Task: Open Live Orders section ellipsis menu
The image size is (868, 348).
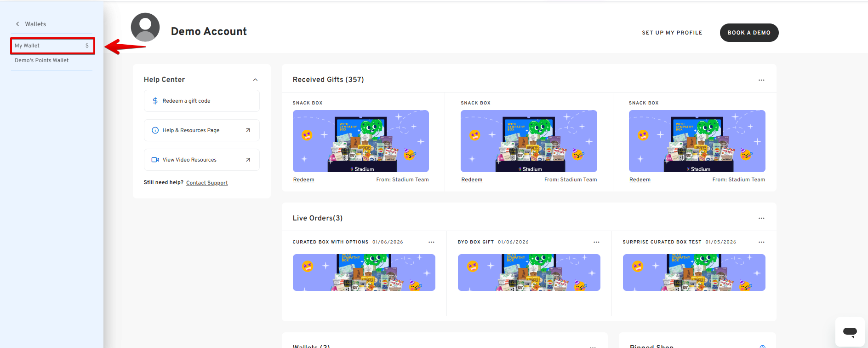Action: click(761, 218)
